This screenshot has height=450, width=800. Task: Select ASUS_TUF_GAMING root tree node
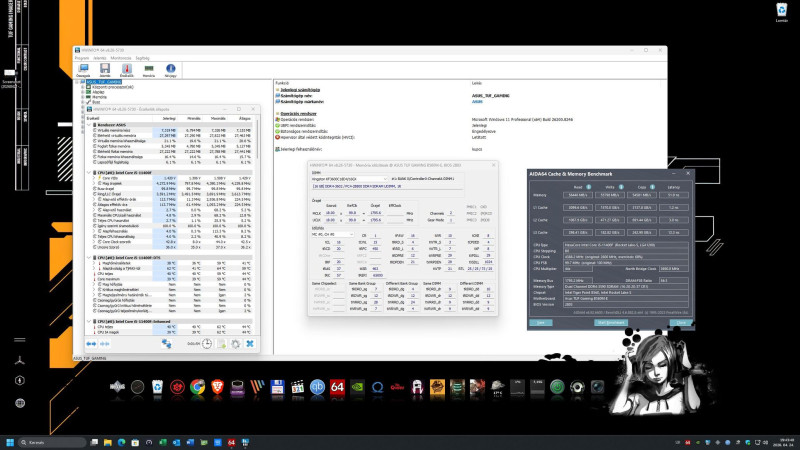104,82
